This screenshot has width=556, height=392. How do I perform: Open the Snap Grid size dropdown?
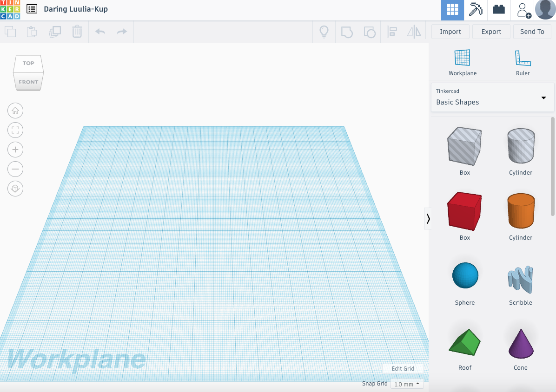point(407,384)
